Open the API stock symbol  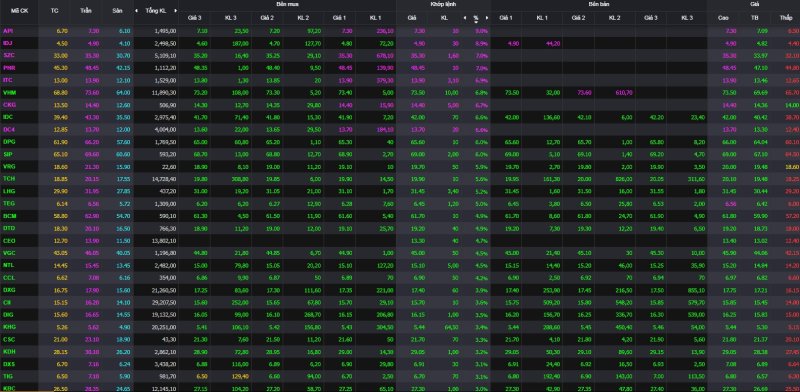pos(8,31)
